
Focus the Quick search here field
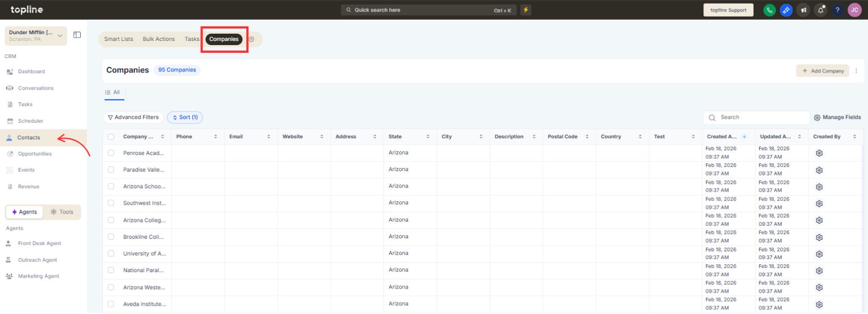pos(429,10)
